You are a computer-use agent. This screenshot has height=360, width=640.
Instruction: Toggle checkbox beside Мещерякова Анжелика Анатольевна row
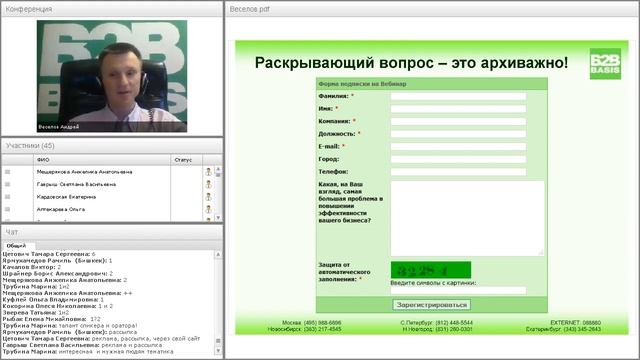(7, 172)
